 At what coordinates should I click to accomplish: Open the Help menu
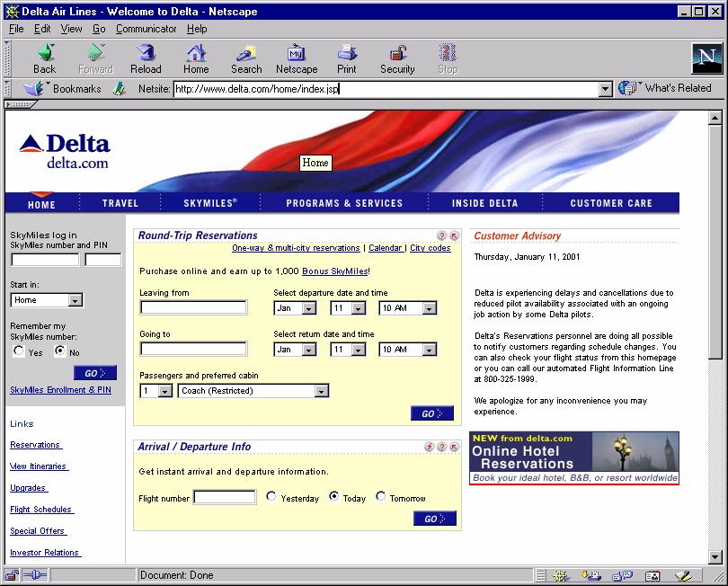click(x=197, y=29)
